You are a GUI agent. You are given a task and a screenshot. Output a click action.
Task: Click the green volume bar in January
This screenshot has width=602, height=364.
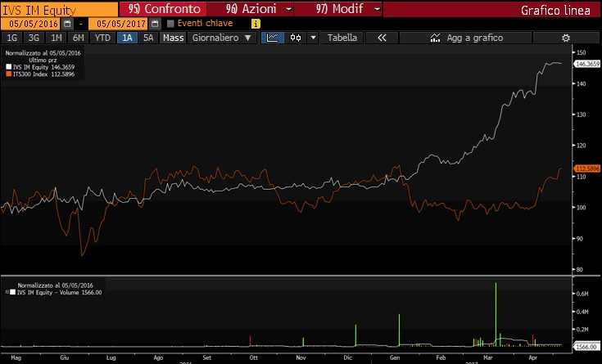400,330
